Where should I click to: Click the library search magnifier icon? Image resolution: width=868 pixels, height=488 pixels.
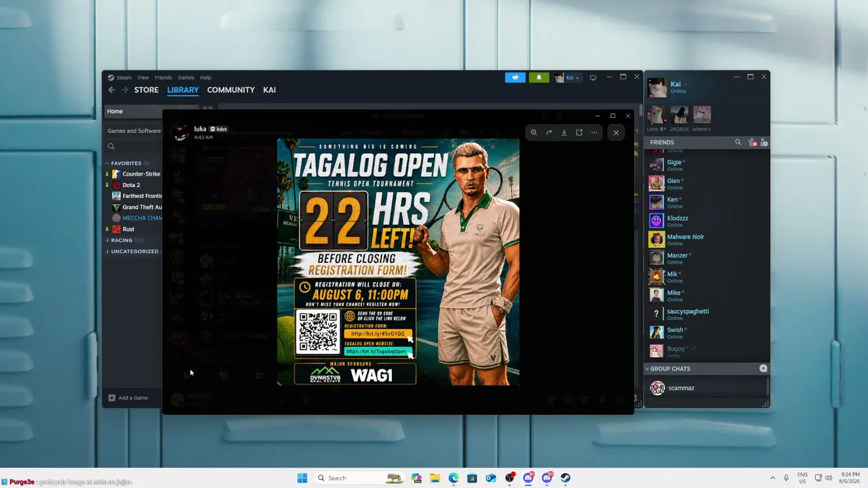point(111,146)
